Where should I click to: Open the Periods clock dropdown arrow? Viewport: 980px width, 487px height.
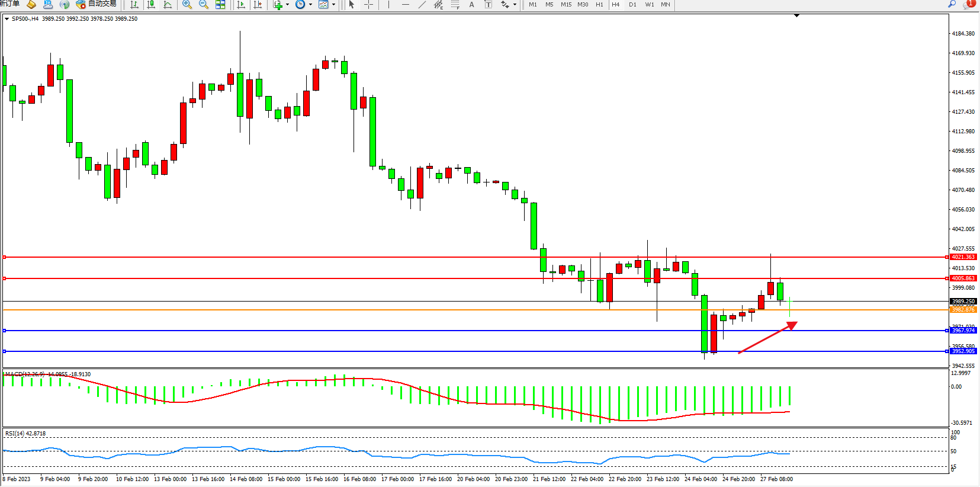tap(310, 5)
